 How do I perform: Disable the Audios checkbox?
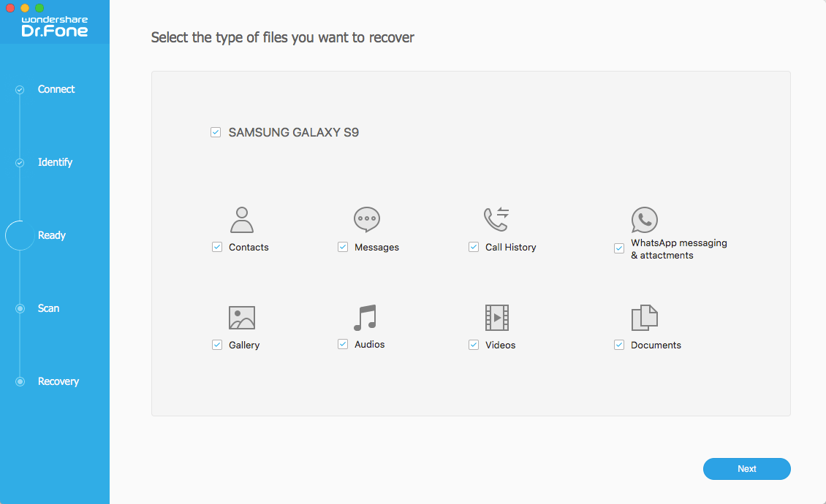(343, 345)
